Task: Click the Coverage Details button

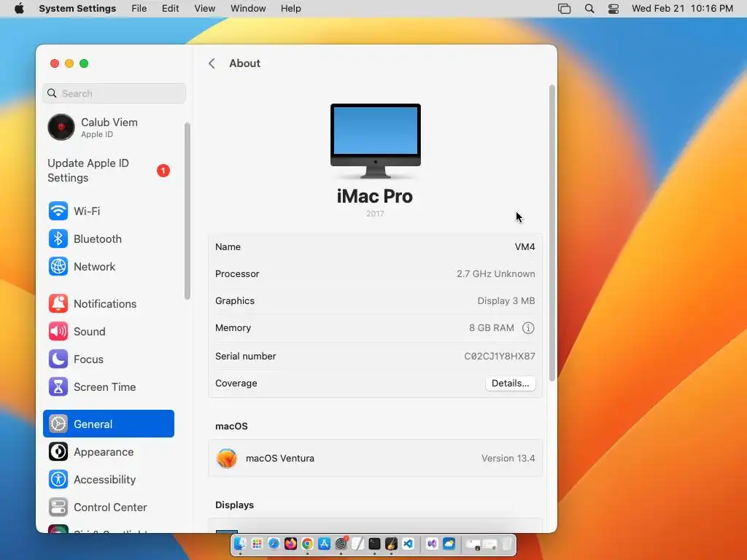Action: point(510,384)
